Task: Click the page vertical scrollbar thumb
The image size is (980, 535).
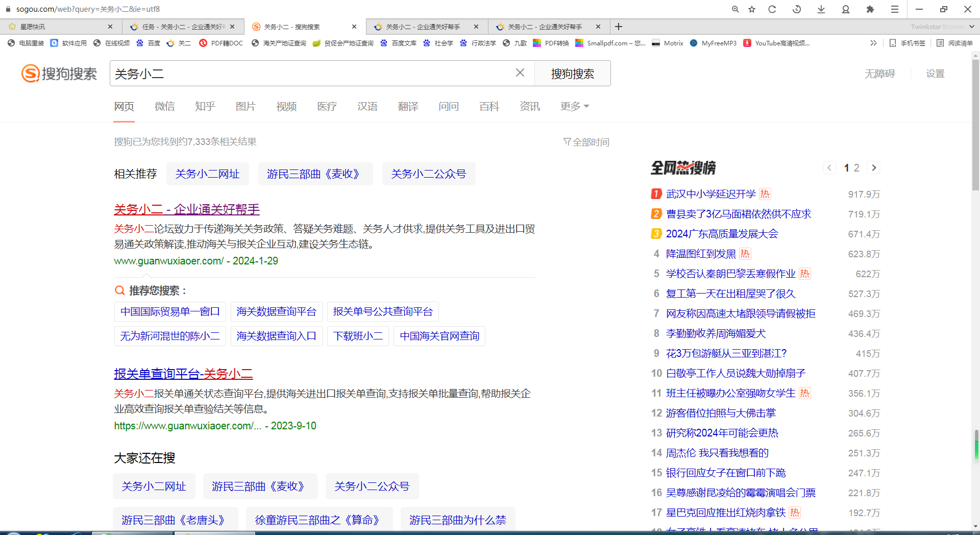Action: click(x=975, y=124)
